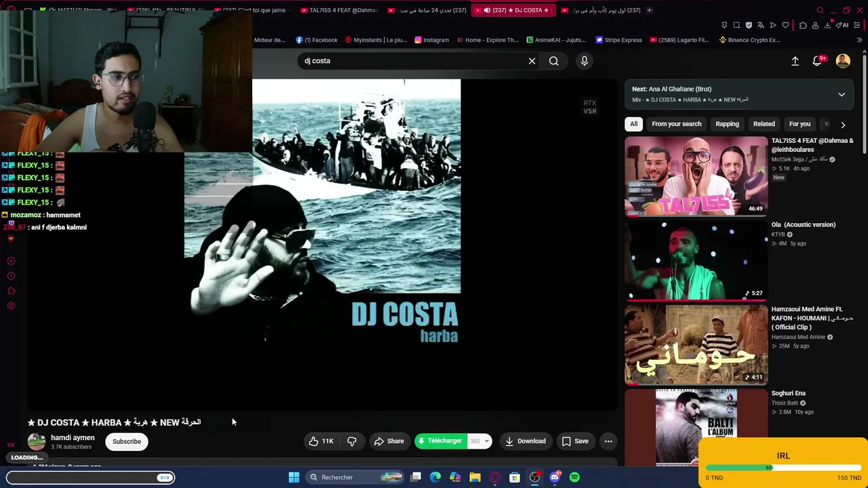Open the Facebook bookmark

(x=317, y=40)
